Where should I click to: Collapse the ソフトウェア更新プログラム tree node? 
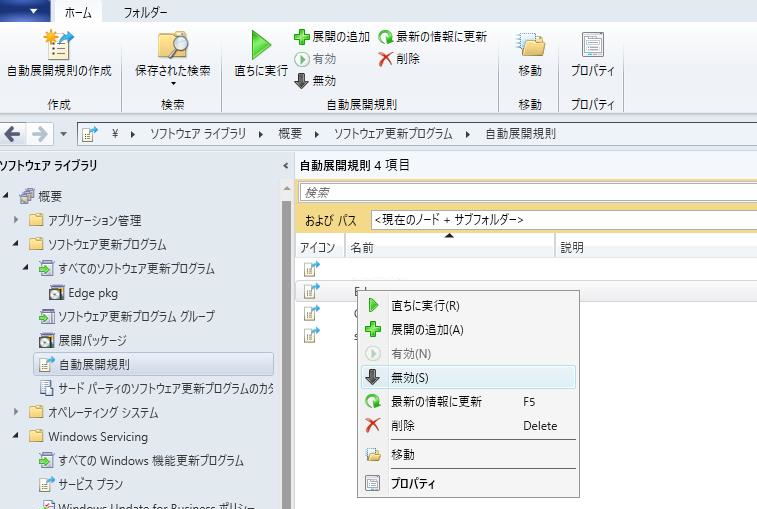point(16,244)
